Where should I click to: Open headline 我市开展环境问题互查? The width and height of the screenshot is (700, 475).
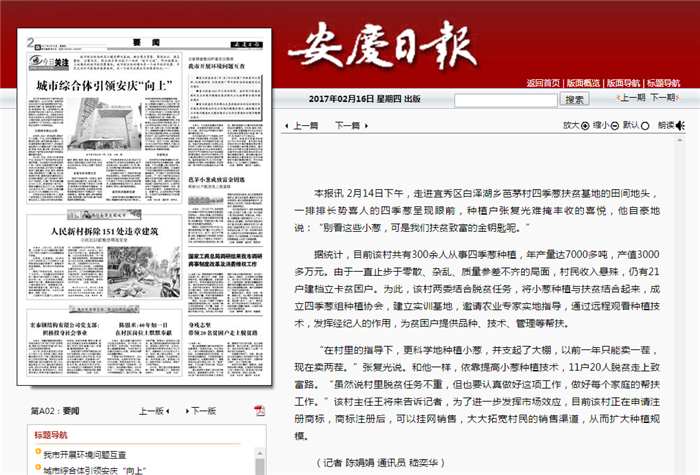[x=85, y=454]
